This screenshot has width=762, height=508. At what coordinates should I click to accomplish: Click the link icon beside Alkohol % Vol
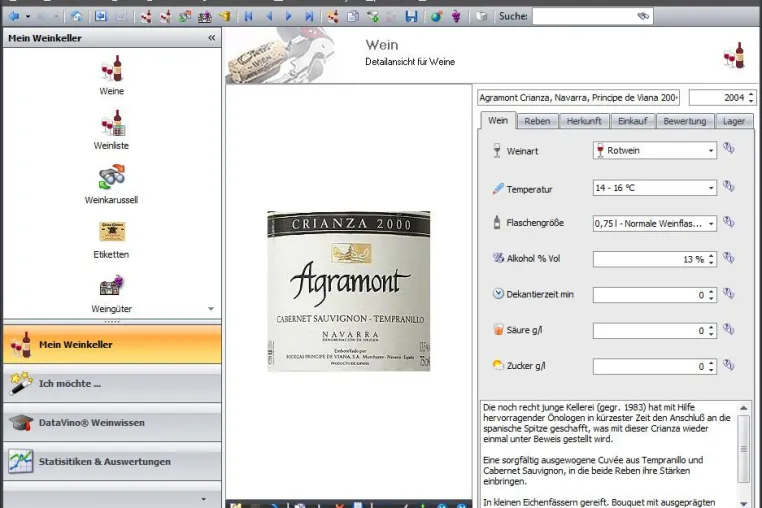(x=728, y=257)
